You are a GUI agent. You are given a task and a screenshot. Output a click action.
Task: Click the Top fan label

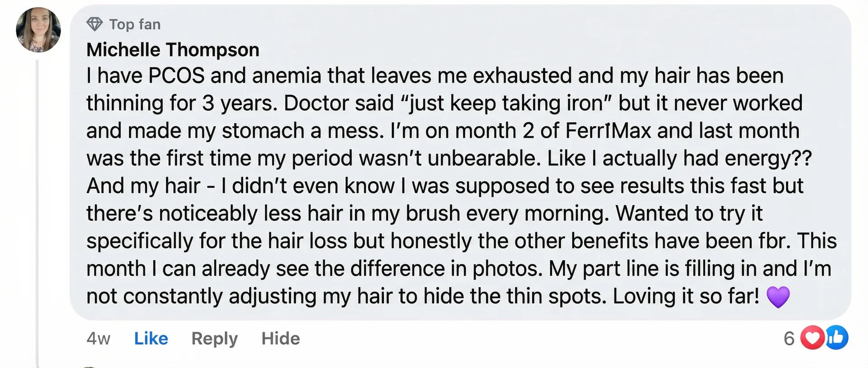(x=134, y=24)
